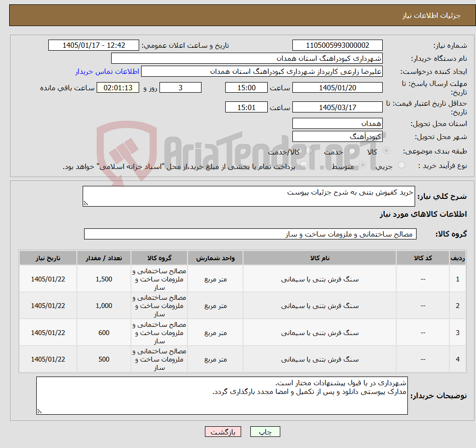Select the جزیی purchase type radio

401,165
